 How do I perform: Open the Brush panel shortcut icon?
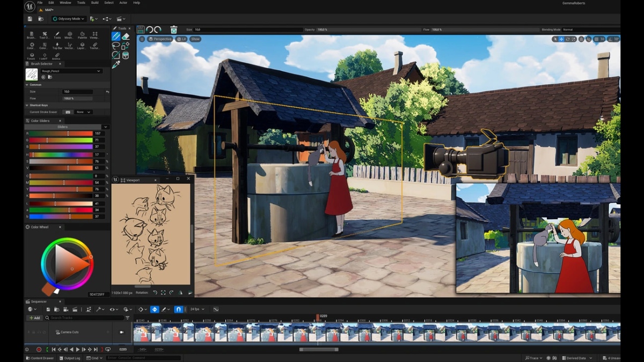pyautogui.click(x=31, y=35)
